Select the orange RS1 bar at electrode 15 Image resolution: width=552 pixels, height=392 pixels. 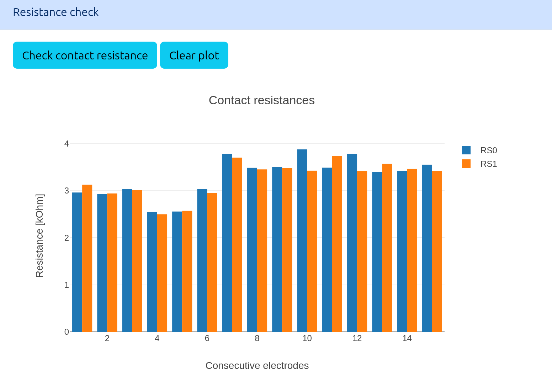(x=437, y=251)
